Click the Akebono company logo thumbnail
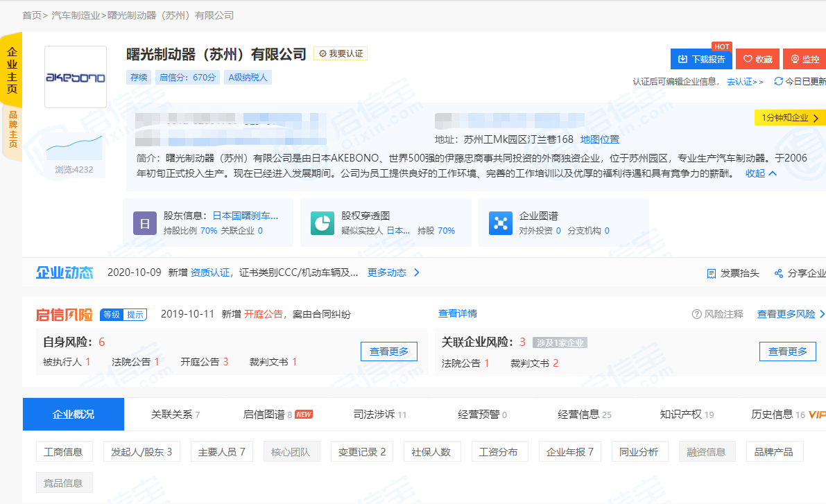The height and width of the screenshot is (504, 826). tap(76, 77)
